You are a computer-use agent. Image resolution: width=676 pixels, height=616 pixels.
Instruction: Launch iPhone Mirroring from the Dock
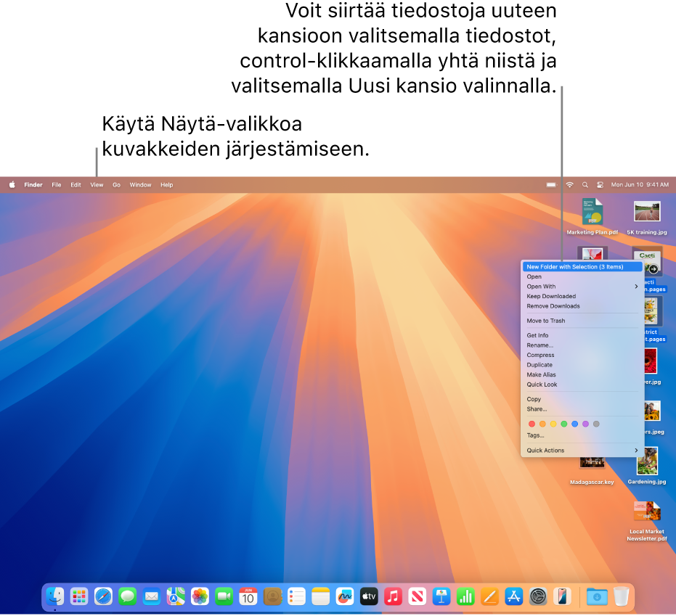[x=562, y=596]
